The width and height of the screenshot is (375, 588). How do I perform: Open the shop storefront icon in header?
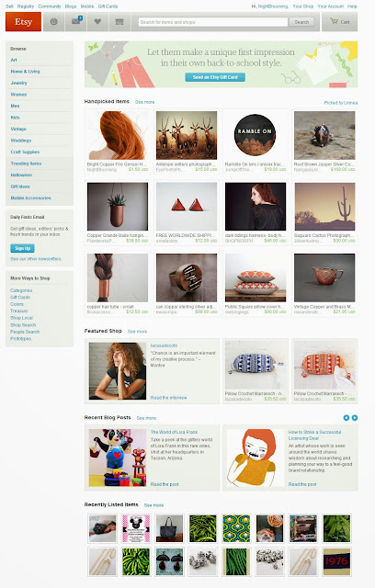click(119, 22)
